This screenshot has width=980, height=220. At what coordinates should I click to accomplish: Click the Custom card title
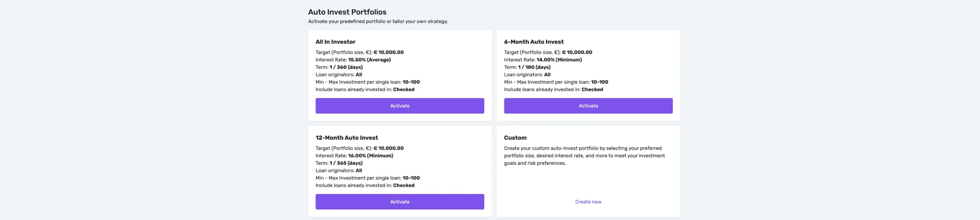coord(515,138)
